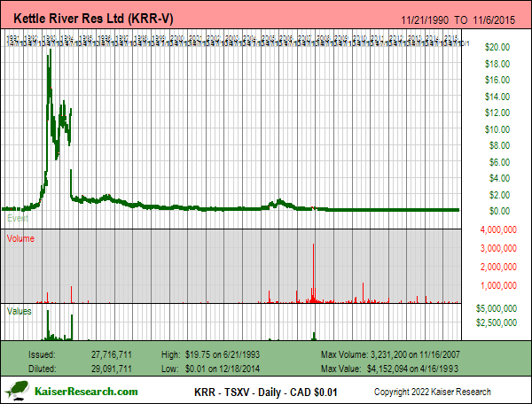Viewport: 532px width, 404px height.
Task: Click the $2,500,000 values axis label
Action: pos(497,322)
